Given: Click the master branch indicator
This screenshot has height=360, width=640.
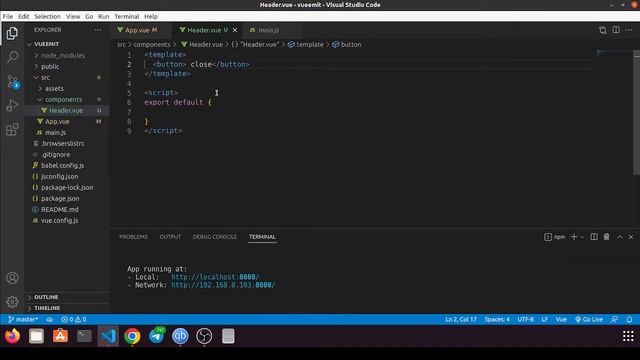Looking at the screenshot, I should click(x=23, y=319).
